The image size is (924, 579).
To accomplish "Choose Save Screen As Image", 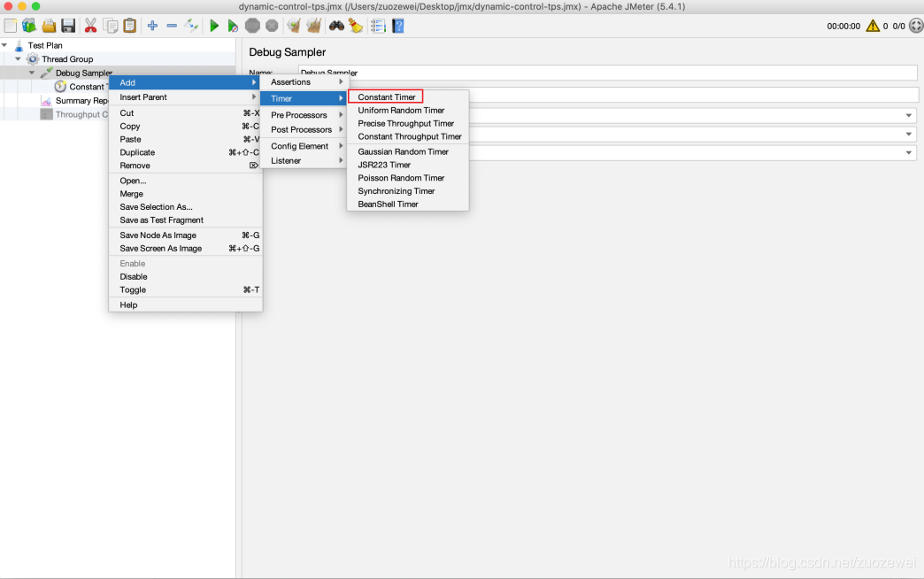I will click(x=185, y=249).
